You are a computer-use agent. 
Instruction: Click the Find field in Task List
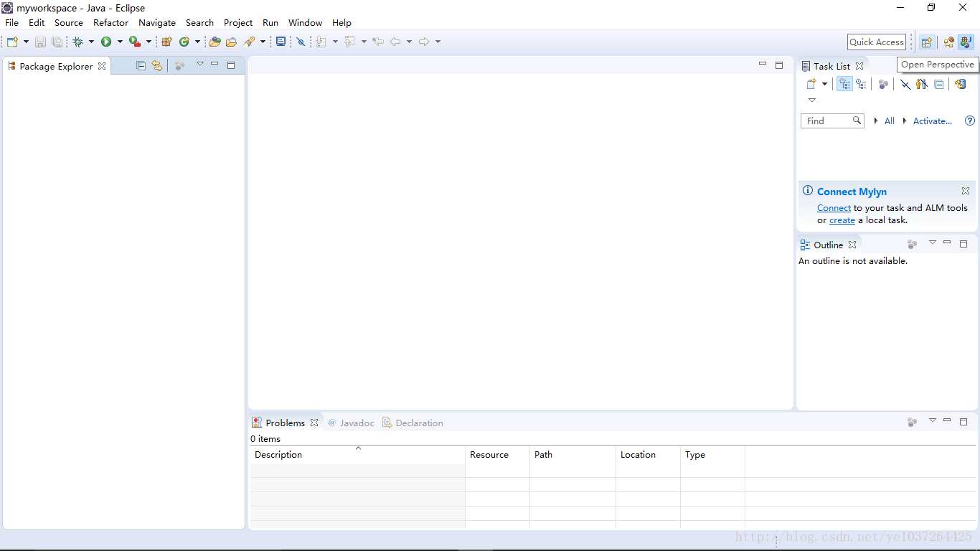pos(832,121)
